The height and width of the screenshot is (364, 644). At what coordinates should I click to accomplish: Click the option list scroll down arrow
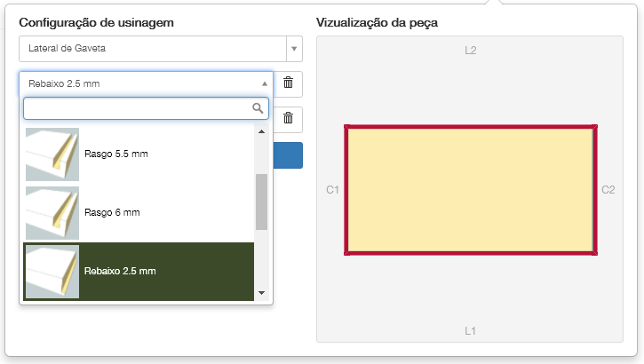tap(261, 292)
